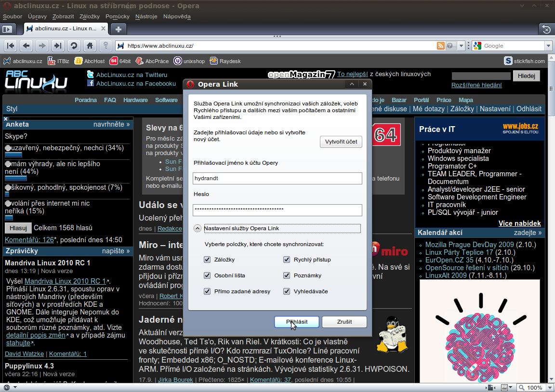This screenshot has width=555, height=392.
Task: Uncheck the Rychlý přístup checkbox
Action: [287, 260]
